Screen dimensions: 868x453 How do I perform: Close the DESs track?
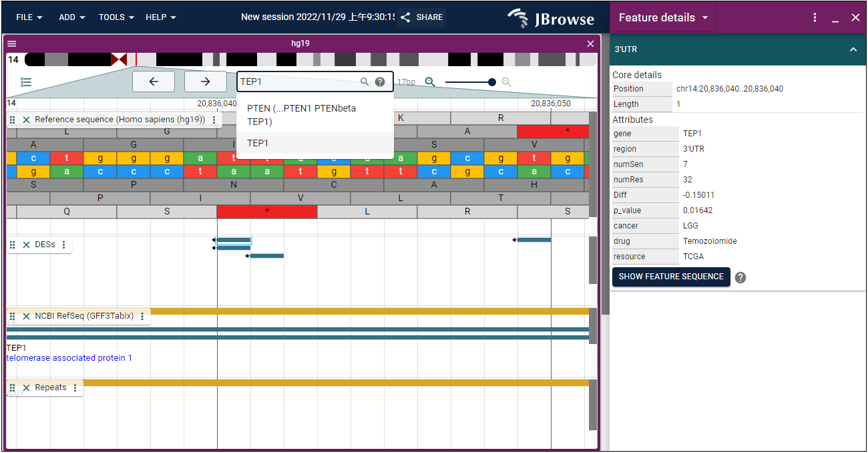pyautogui.click(x=26, y=245)
